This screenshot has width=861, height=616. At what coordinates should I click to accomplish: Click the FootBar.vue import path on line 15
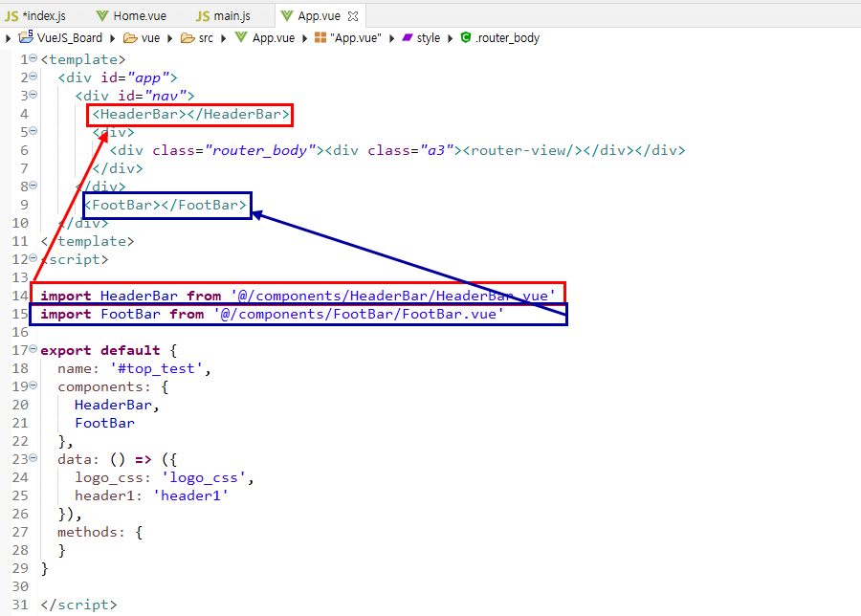[x=359, y=314]
